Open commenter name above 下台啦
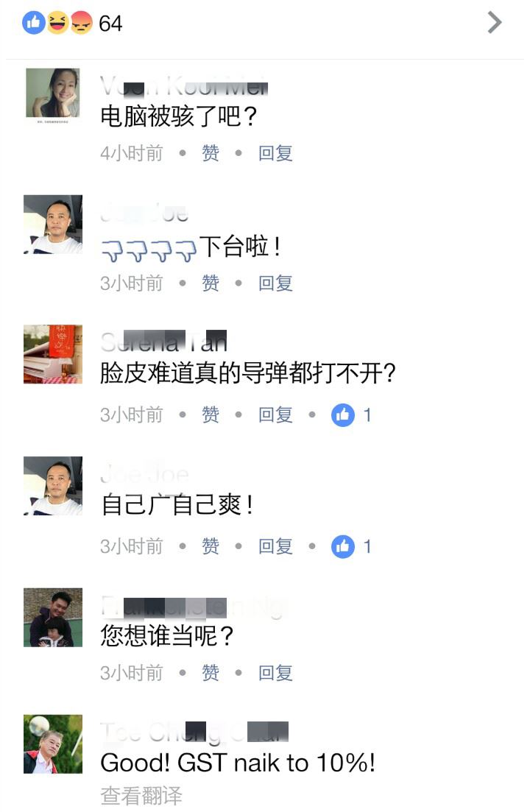This screenshot has width=530, height=812. [x=144, y=213]
